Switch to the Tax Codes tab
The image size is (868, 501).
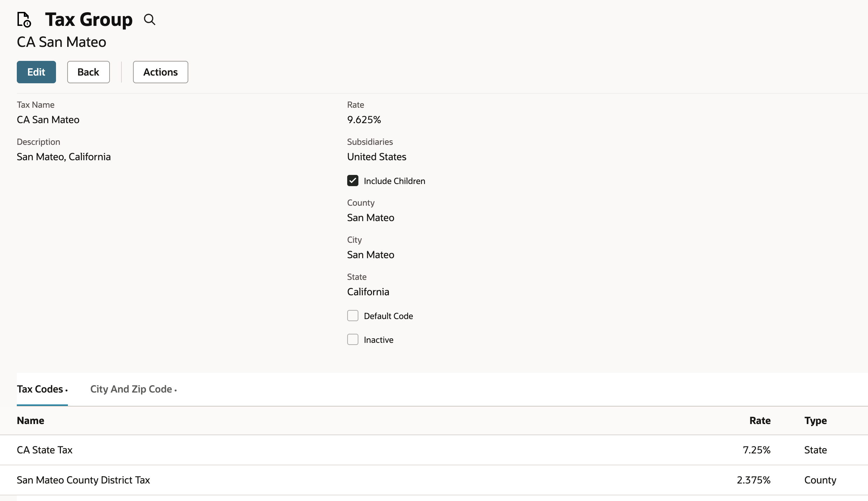(x=42, y=389)
